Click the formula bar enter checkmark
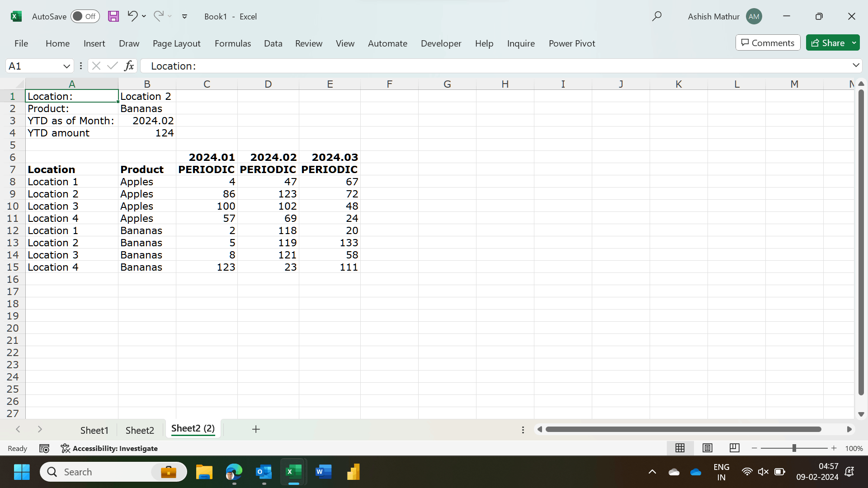868x488 pixels. 112,66
